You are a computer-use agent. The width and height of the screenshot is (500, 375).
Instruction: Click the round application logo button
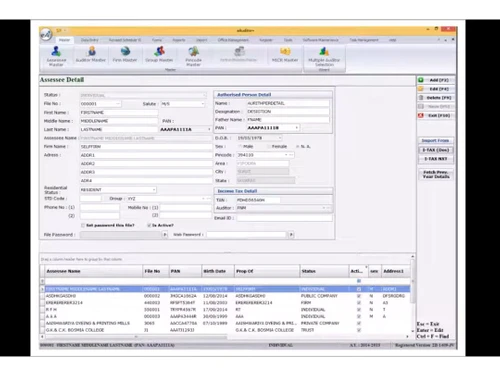(x=46, y=34)
